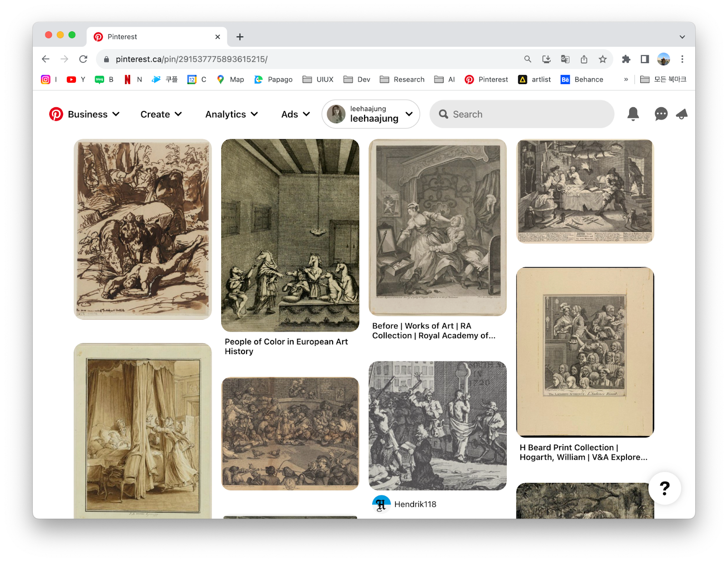The width and height of the screenshot is (728, 562).
Task: Click the site lock icon in address bar
Action: 106,59
